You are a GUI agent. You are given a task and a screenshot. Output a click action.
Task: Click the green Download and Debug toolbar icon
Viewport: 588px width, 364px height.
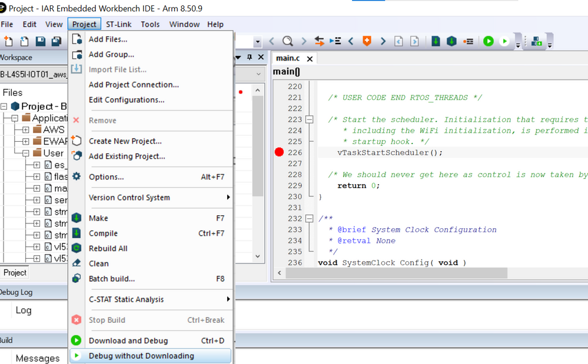coord(489,41)
